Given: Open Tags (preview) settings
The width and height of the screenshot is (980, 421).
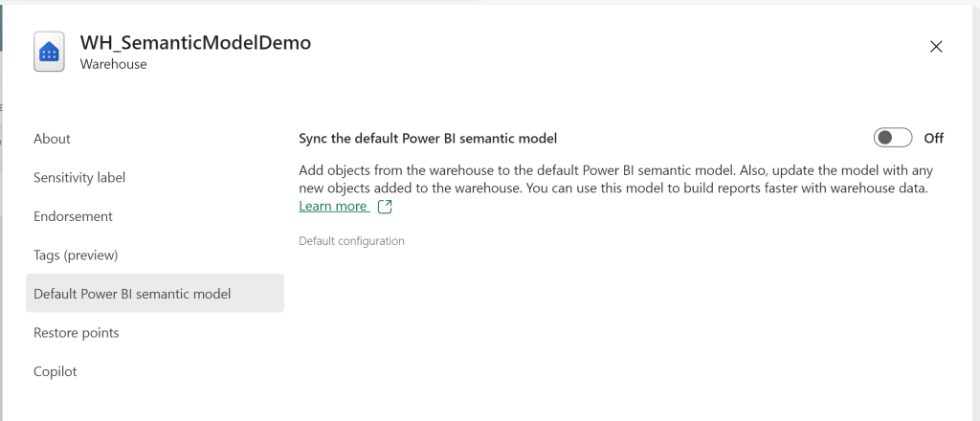Looking at the screenshot, I should coord(76,255).
